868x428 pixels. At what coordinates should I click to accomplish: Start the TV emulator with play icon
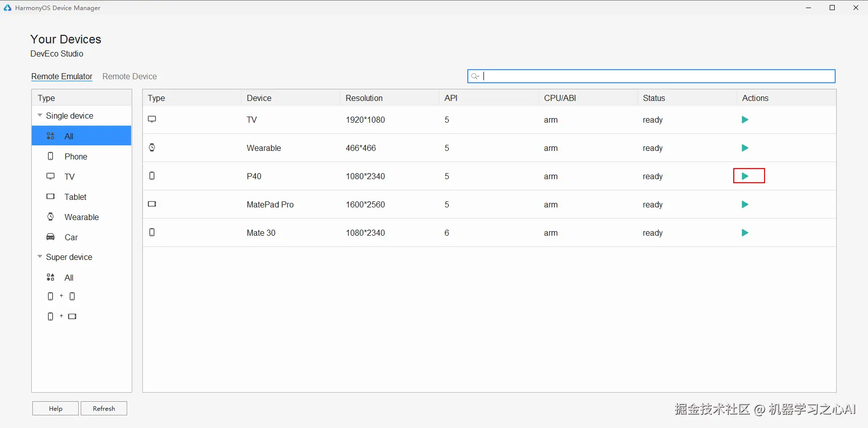coord(745,120)
